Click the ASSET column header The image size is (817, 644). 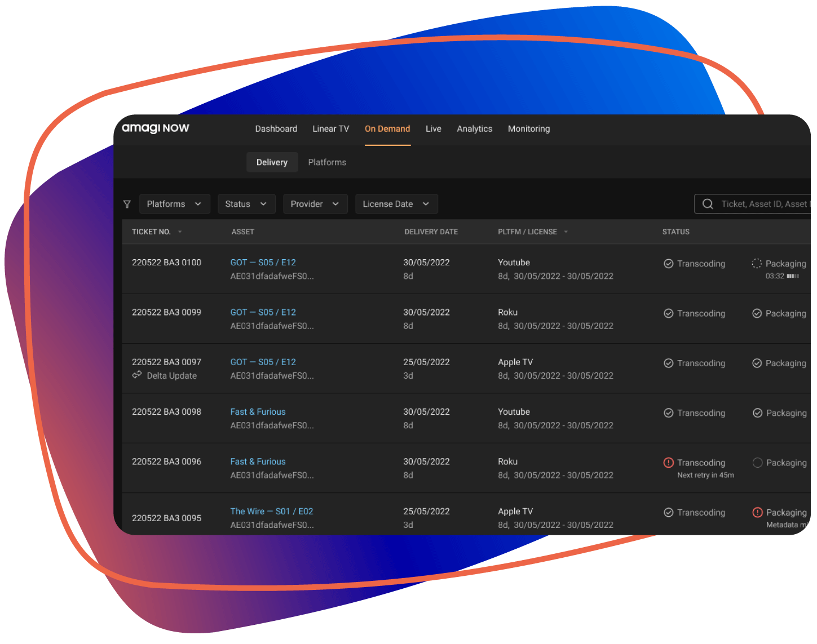(x=243, y=232)
